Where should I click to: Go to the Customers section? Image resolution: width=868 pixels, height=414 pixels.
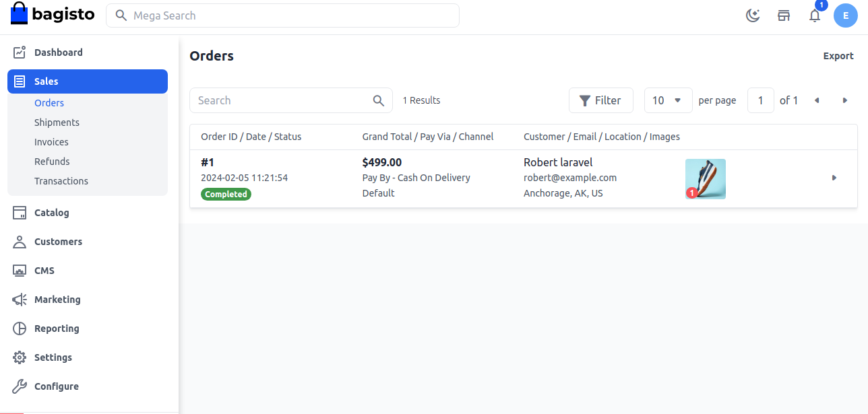(x=58, y=242)
